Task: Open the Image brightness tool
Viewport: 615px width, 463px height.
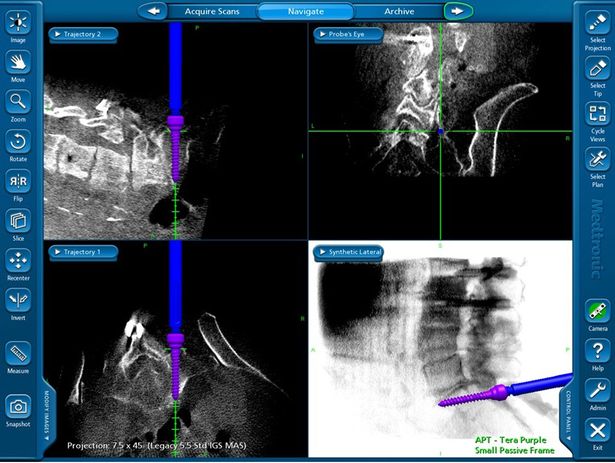Action: pos(18,23)
